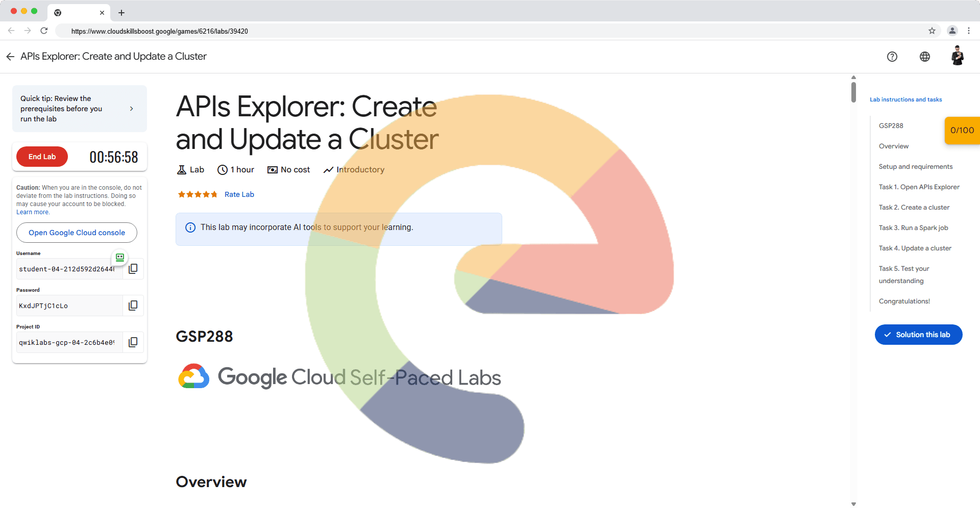Bookmark this page with the star icon
980x508 pixels.
(x=932, y=31)
